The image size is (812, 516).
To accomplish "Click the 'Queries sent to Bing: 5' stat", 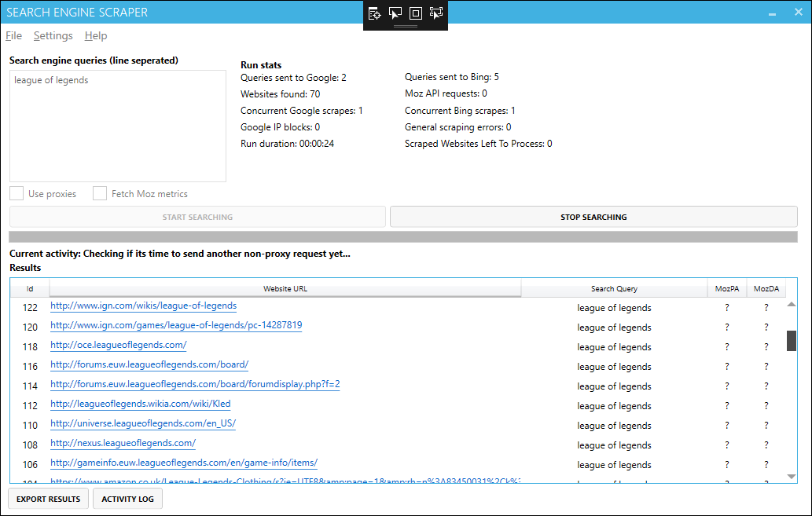I will click(x=451, y=77).
